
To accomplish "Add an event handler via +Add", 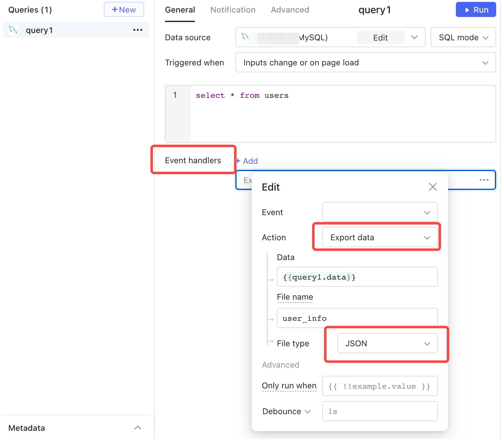I will click(247, 161).
